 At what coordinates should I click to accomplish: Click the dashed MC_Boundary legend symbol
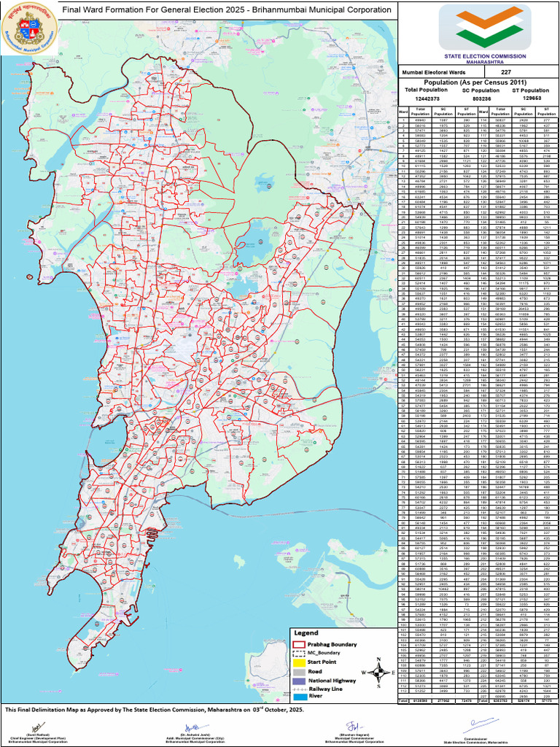point(297,653)
